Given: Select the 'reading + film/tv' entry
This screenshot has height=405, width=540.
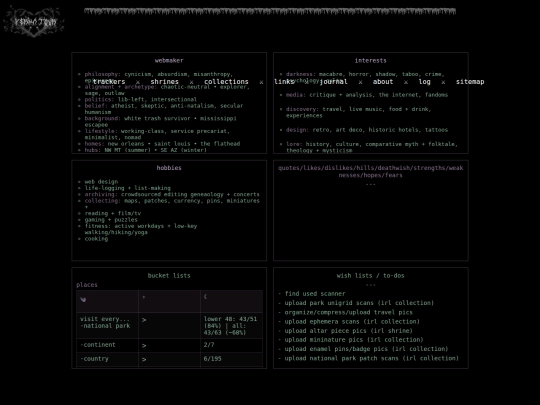Looking at the screenshot, I should [x=113, y=214].
